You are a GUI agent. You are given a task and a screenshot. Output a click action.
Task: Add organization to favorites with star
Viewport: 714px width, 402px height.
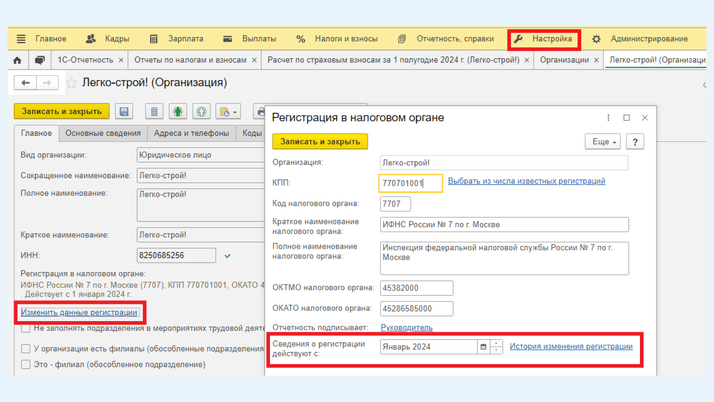[x=71, y=83]
